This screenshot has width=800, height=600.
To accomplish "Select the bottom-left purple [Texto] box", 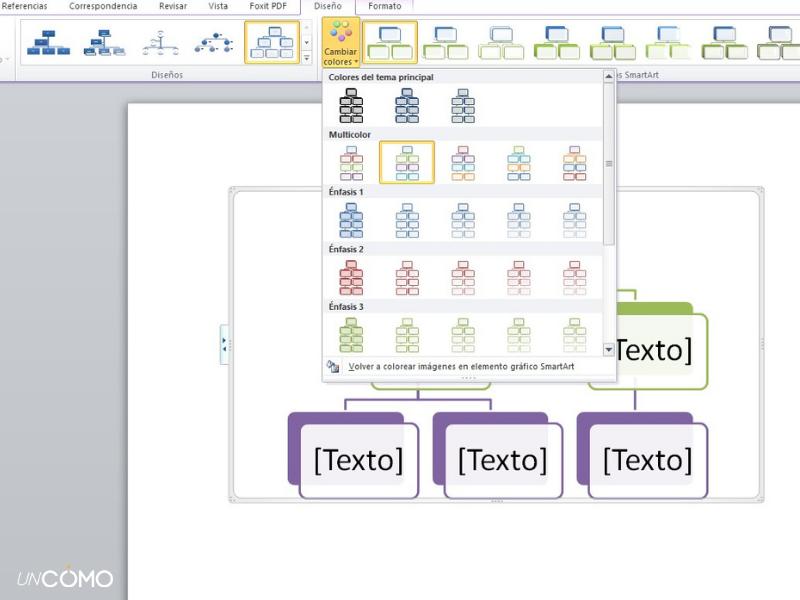I will point(357,458).
